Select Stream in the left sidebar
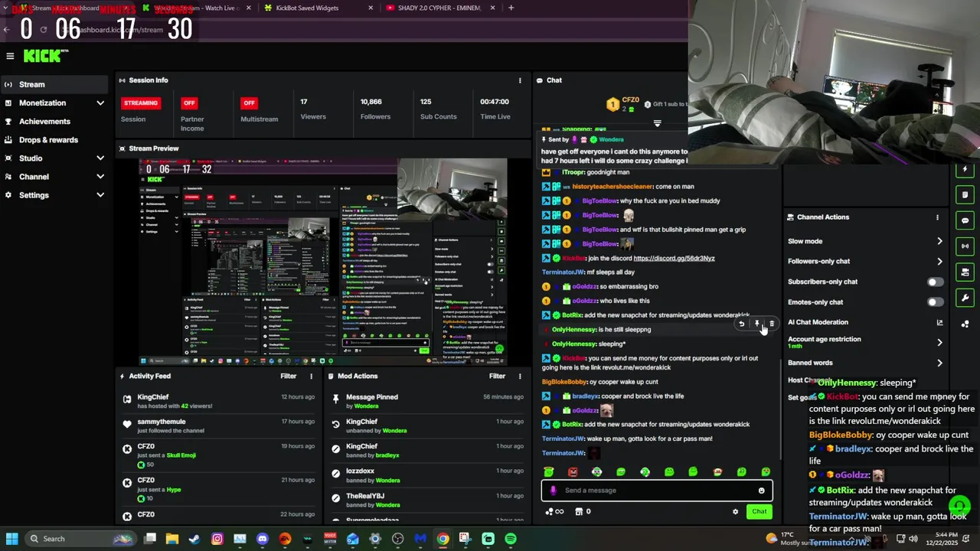 click(54, 85)
